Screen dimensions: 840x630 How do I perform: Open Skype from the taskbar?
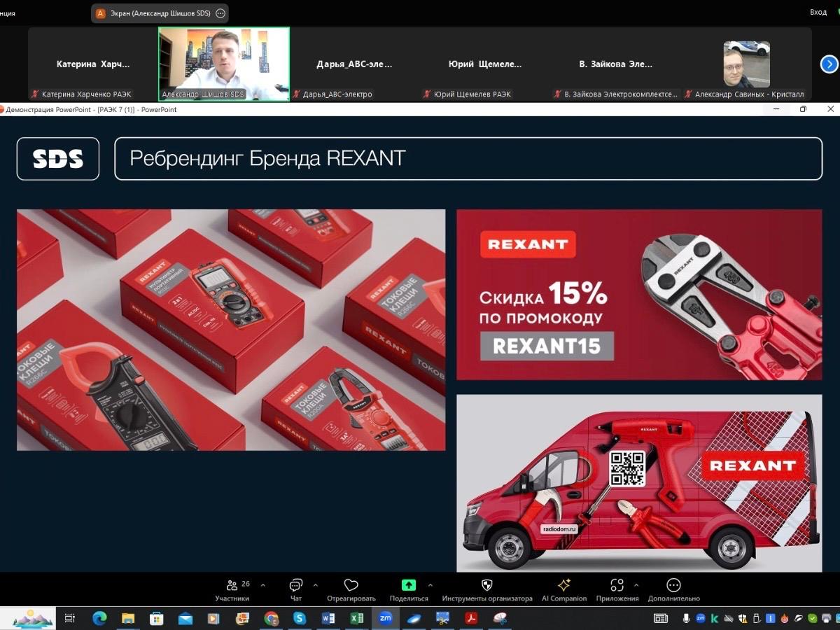(x=300, y=618)
